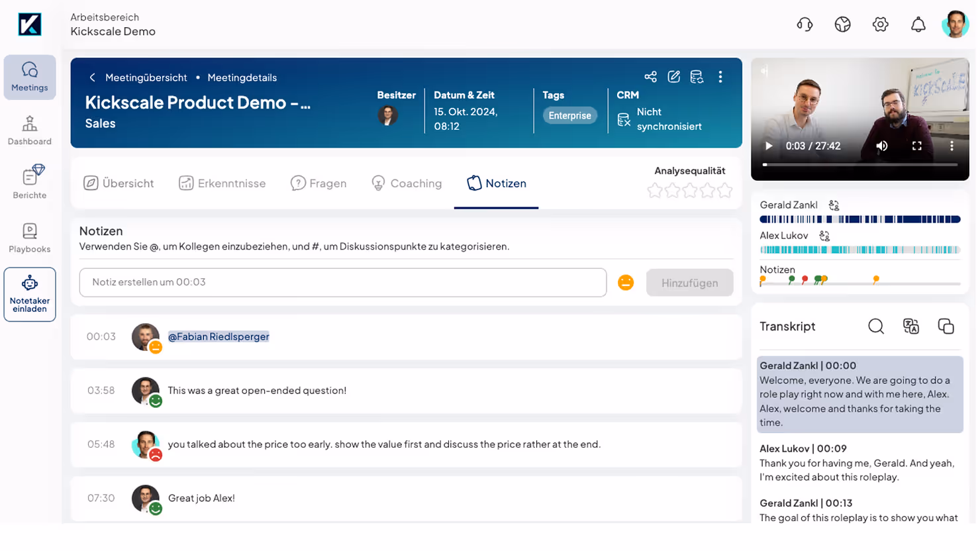Switch to the Übersicht tab
The width and height of the screenshot is (980, 551).
click(x=119, y=183)
